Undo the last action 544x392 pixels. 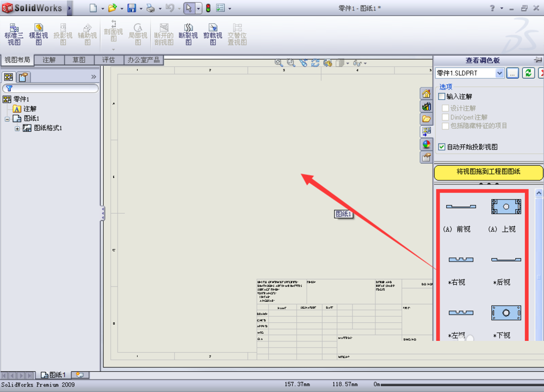pos(170,8)
